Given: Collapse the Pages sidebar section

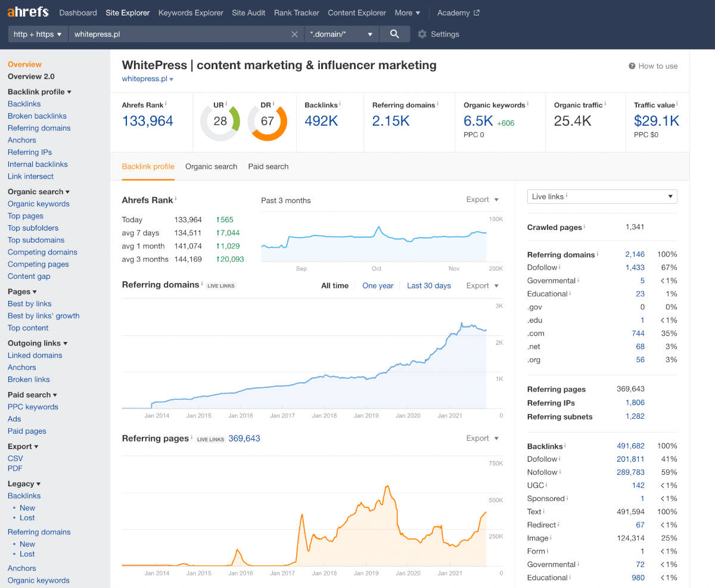Looking at the screenshot, I should [22, 291].
